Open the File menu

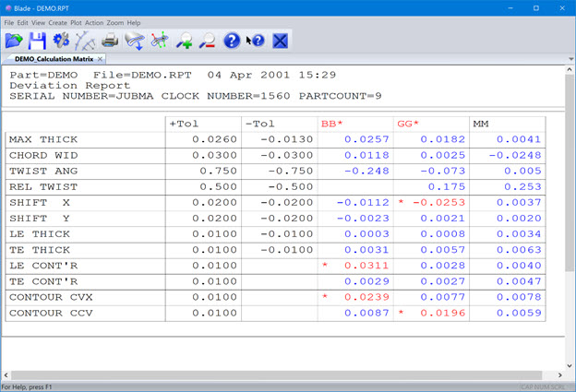coord(9,22)
